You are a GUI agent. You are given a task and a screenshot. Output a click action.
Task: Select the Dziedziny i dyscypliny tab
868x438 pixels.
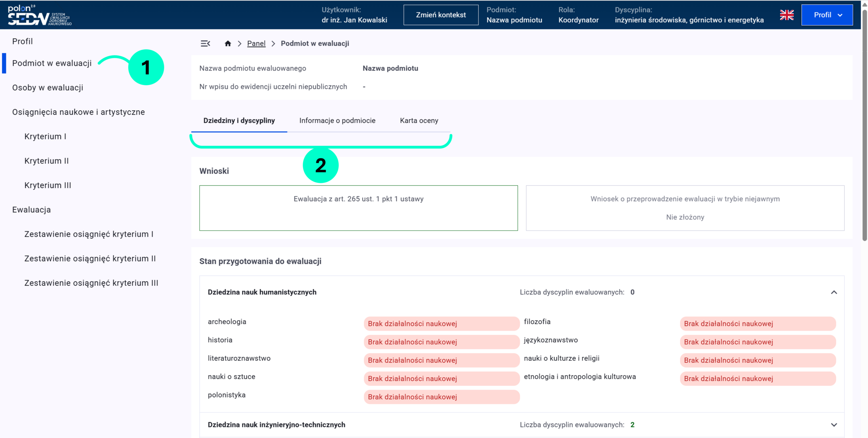tap(239, 121)
